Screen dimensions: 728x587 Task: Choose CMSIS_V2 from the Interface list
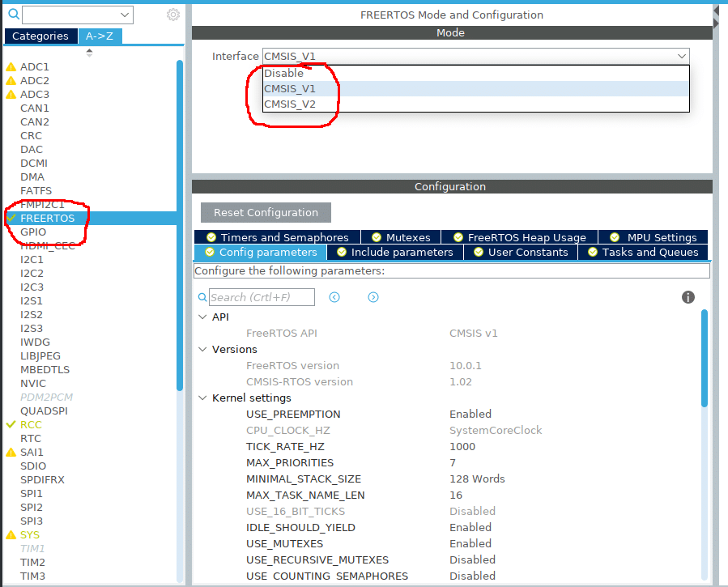click(476, 104)
